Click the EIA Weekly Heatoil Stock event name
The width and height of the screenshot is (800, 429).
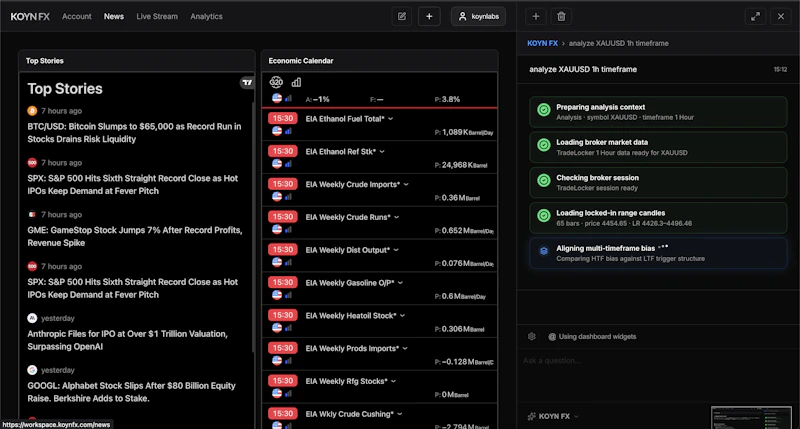351,316
